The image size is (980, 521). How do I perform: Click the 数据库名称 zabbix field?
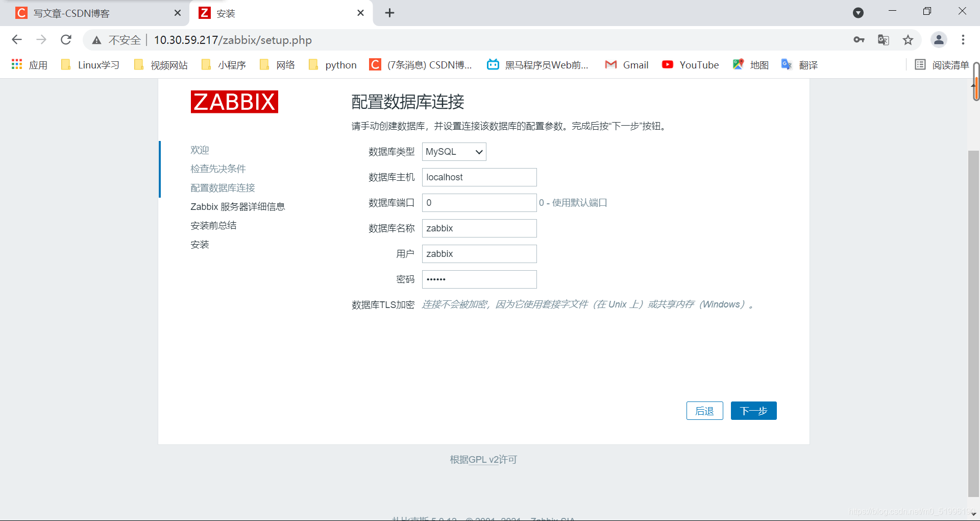pos(479,228)
